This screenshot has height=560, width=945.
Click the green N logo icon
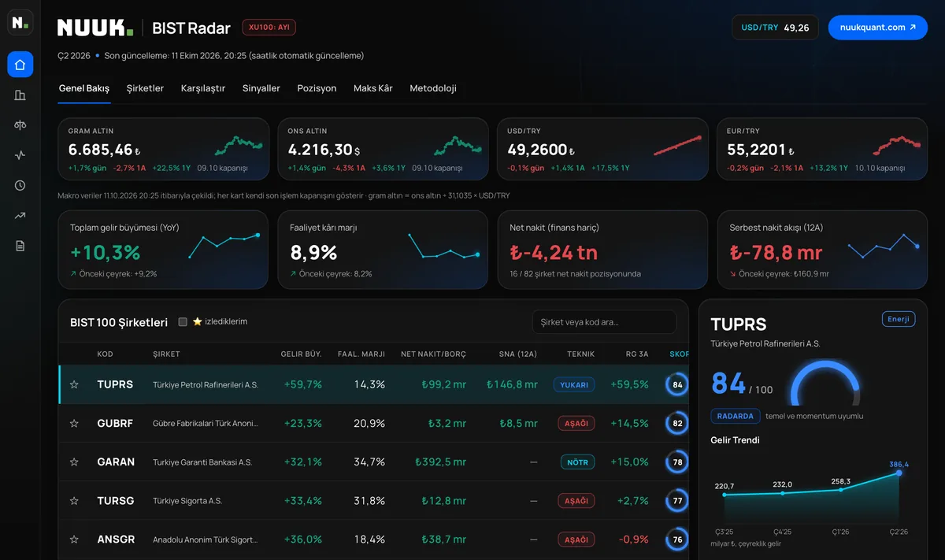click(20, 23)
